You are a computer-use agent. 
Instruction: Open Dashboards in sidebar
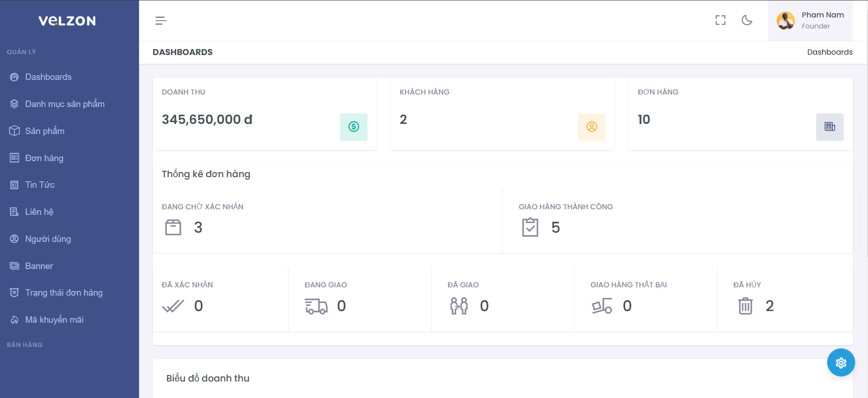pos(48,77)
